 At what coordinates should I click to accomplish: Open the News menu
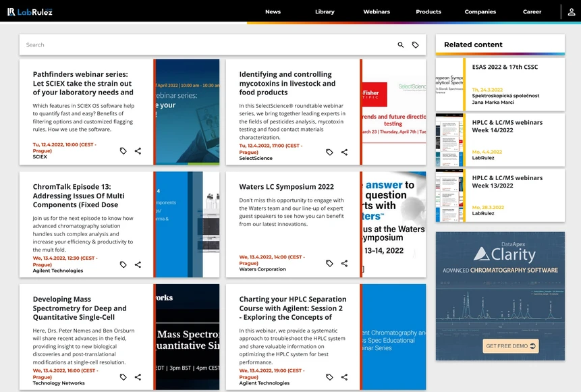click(273, 12)
